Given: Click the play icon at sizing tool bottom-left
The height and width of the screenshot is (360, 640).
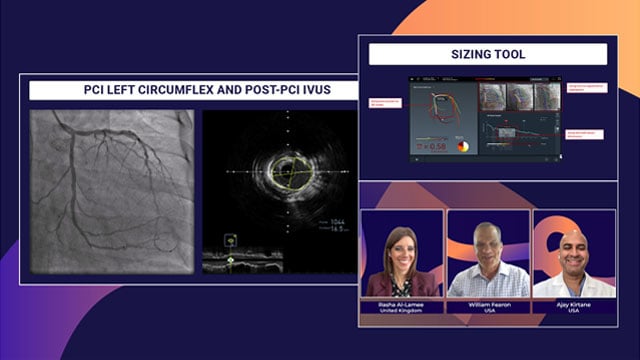Looking at the screenshot, I should pos(416,160).
